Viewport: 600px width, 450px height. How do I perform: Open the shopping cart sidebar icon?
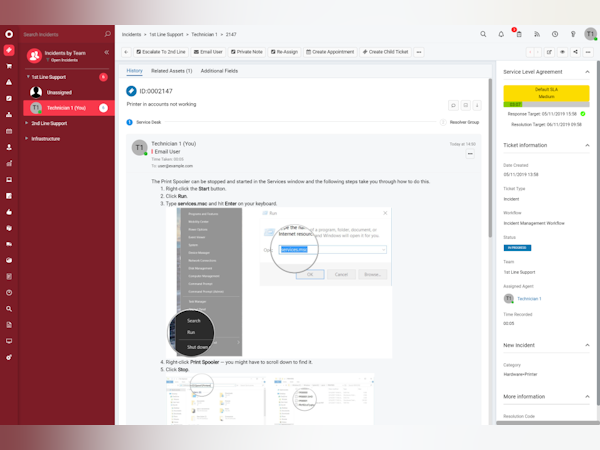[x=9, y=66]
